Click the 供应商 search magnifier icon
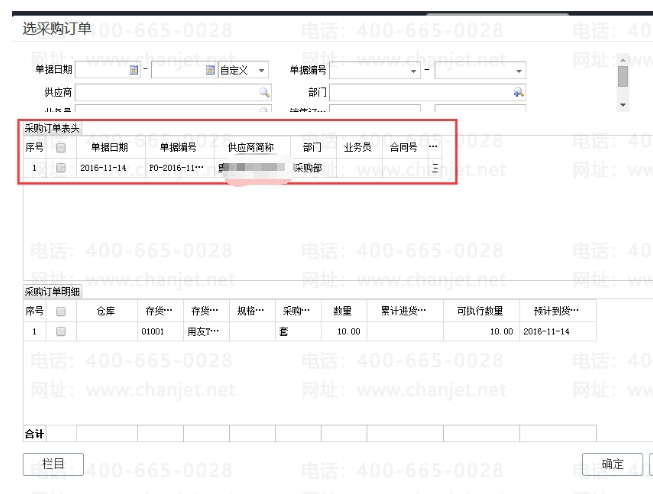 (x=264, y=92)
